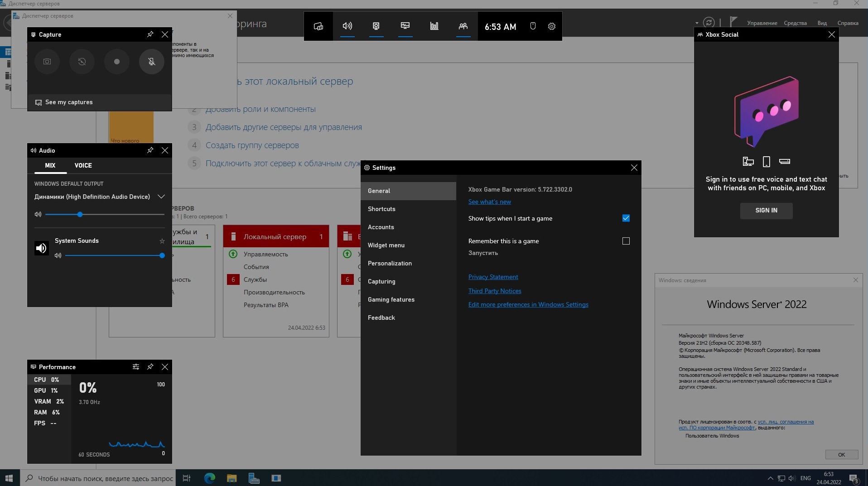
Task: Show hidden system tray icons chevron
Action: click(770, 478)
